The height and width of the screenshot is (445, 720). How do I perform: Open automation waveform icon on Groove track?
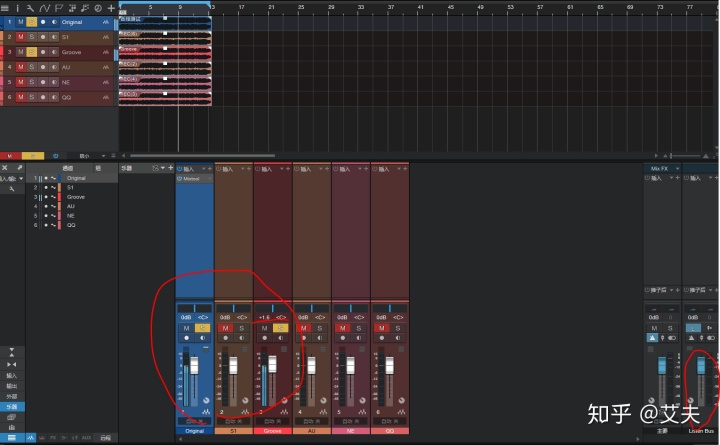pyautogui.click(x=106, y=52)
